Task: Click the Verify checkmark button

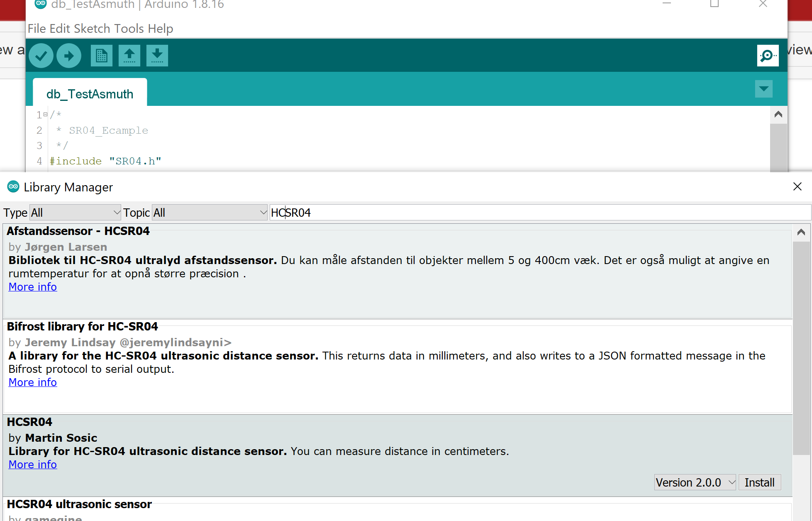Action: click(x=41, y=55)
